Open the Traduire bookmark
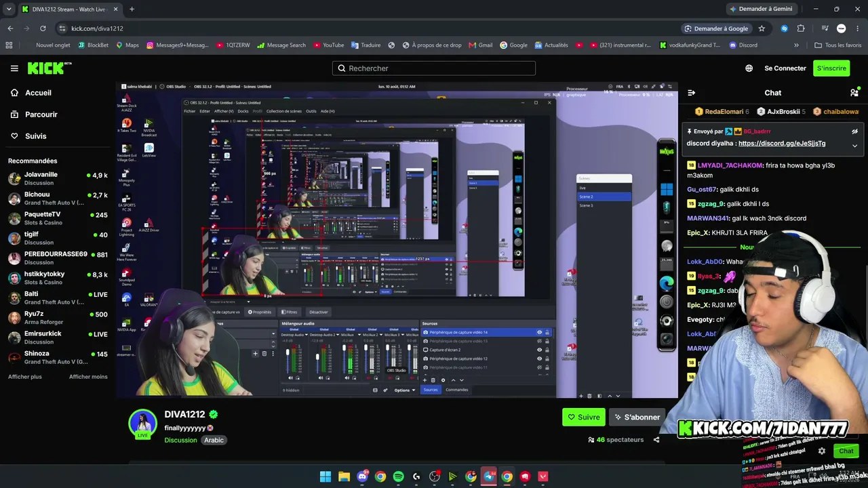This screenshot has width=868, height=488. (x=366, y=45)
